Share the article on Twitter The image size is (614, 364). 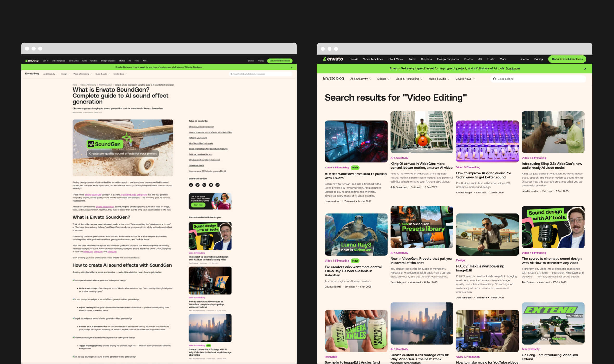[198, 185]
